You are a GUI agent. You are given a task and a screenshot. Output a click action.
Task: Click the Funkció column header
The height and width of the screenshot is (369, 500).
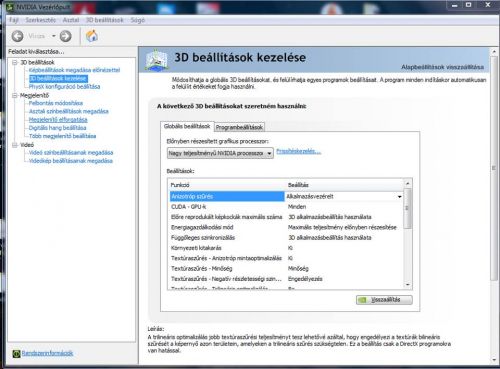[227, 185]
